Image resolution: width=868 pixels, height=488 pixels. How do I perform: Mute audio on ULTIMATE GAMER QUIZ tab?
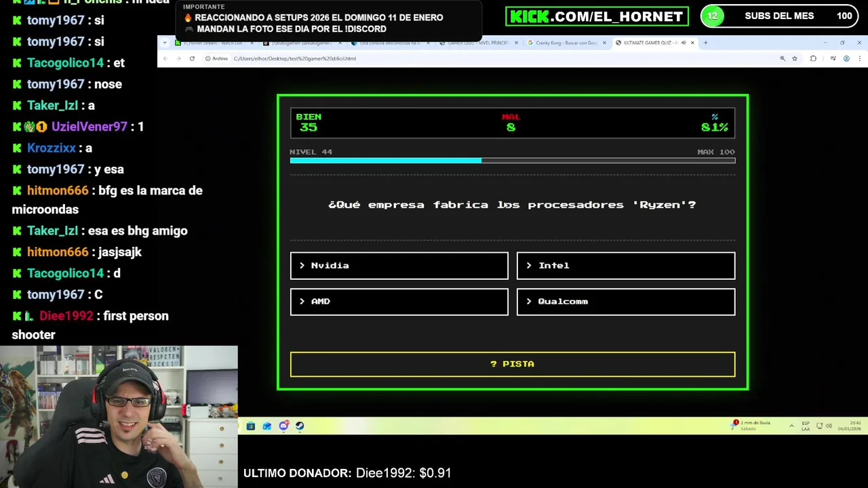(683, 43)
